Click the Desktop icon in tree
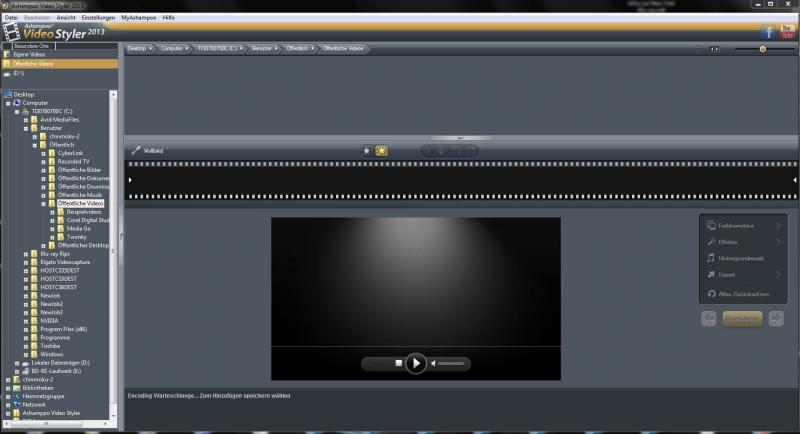Screen dimensions: 800x434 8,94
